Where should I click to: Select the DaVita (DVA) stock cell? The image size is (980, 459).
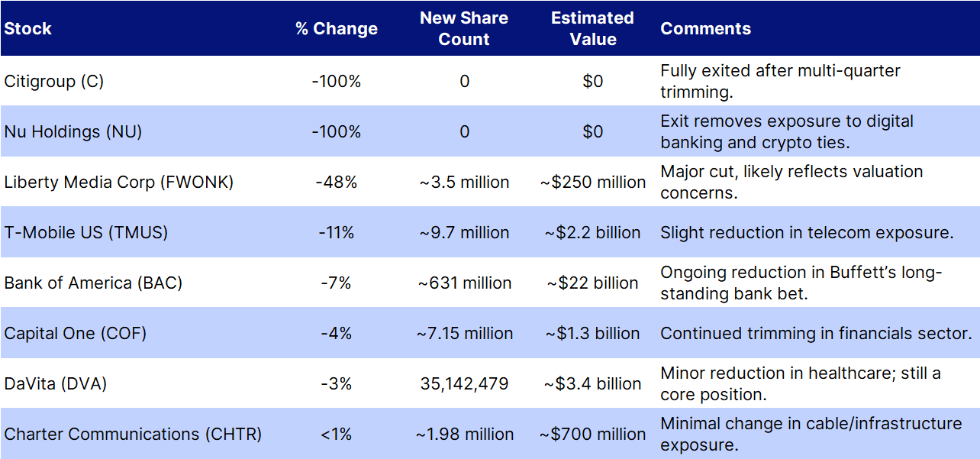coord(56,383)
